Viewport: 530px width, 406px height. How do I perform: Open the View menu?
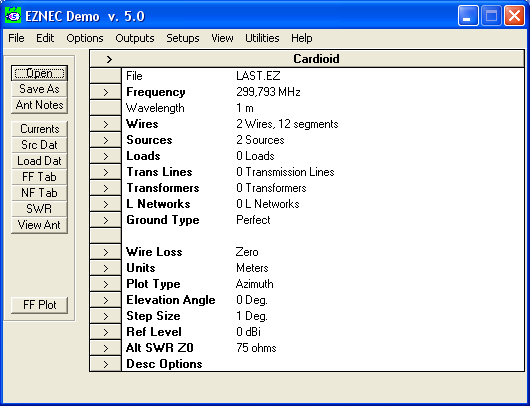coord(222,38)
